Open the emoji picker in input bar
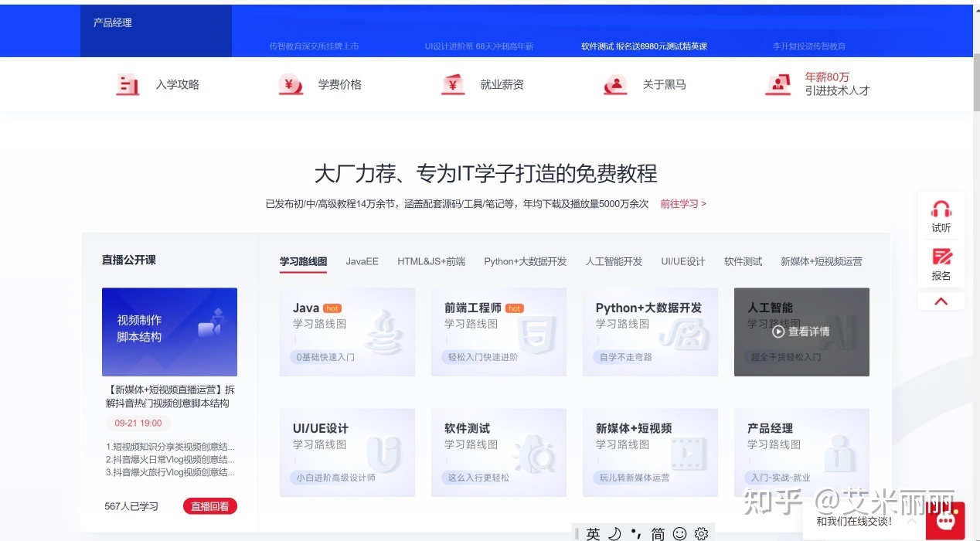 (x=679, y=532)
